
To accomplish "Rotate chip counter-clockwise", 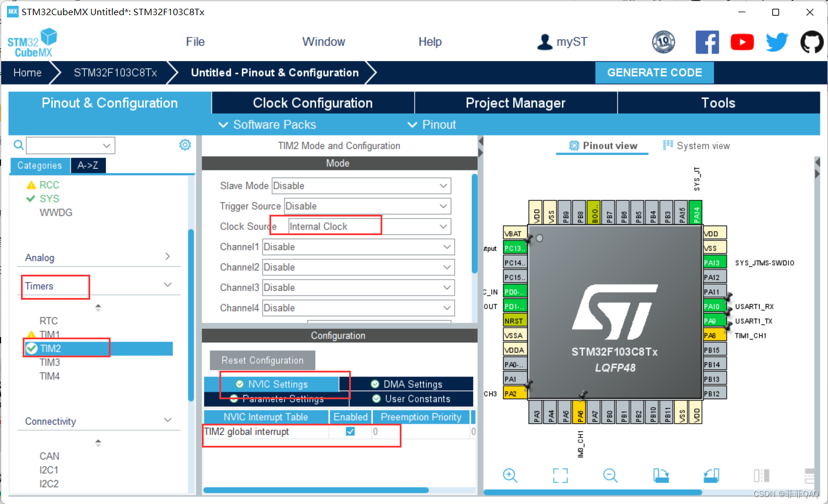I will click(711, 475).
